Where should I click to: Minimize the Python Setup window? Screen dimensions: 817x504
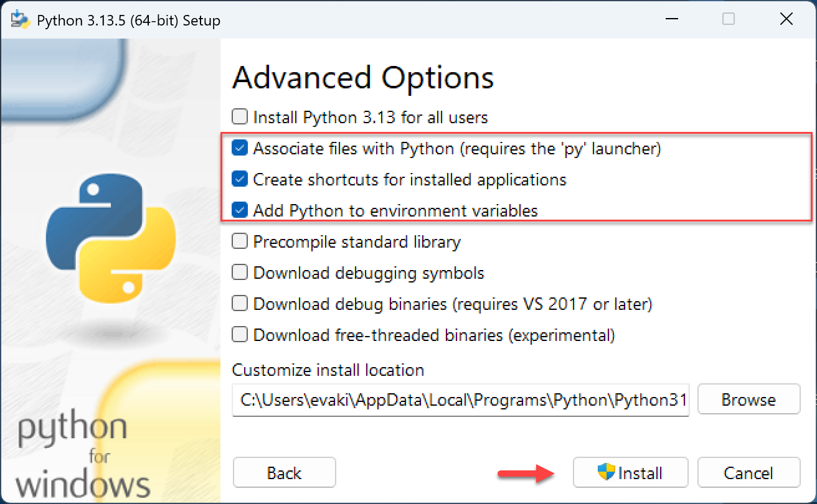point(670,19)
